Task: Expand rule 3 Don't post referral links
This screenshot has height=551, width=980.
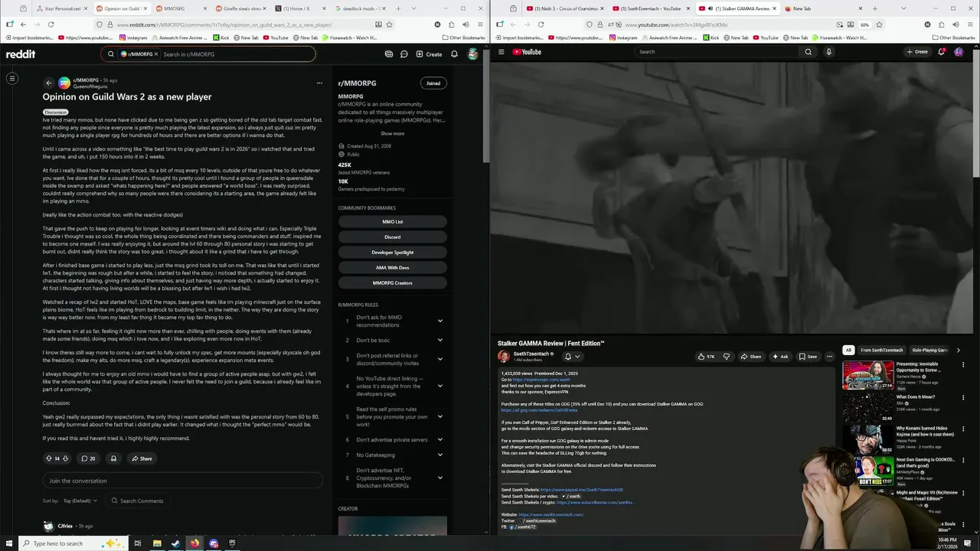Action: click(x=439, y=359)
